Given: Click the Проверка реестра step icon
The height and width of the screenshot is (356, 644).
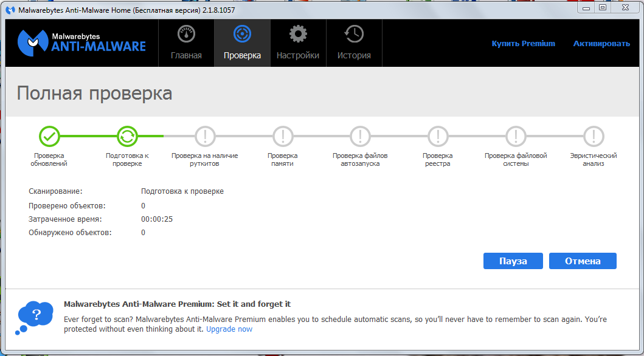Looking at the screenshot, I should pyautogui.click(x=438, y=135).
